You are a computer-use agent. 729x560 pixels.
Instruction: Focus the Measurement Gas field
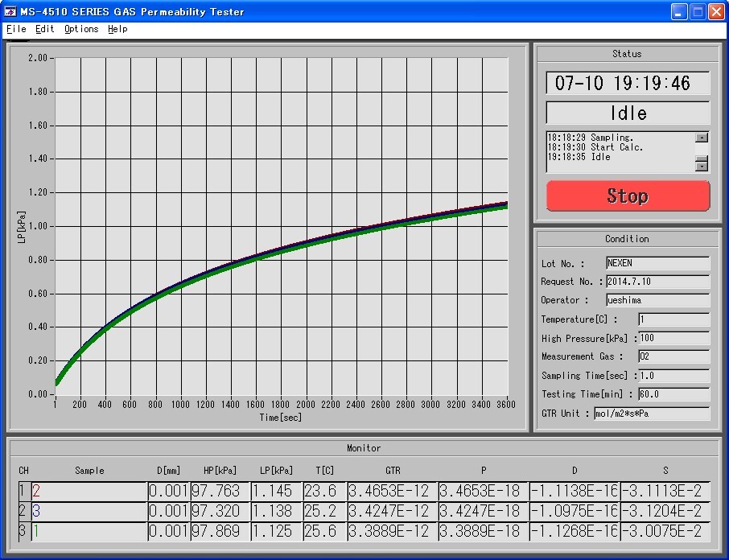coord(673,356)
